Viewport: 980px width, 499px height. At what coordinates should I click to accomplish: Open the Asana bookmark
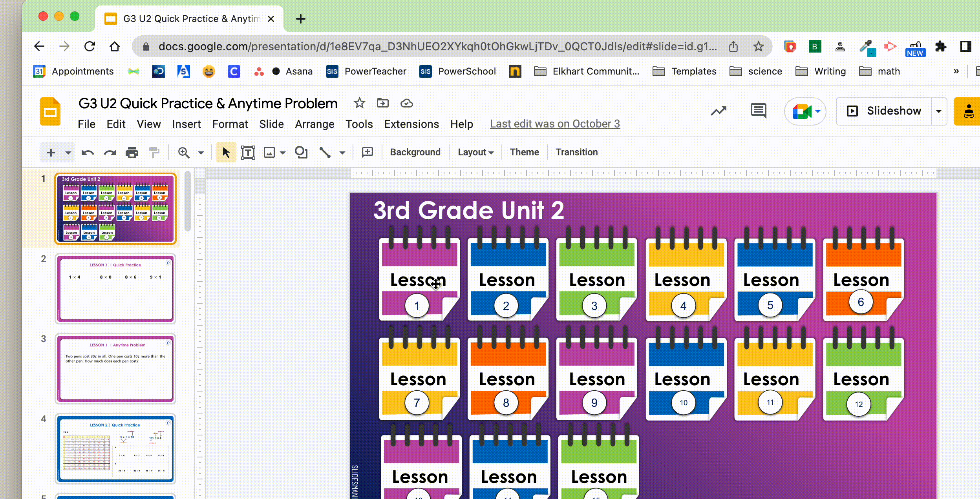click(292, 71)
